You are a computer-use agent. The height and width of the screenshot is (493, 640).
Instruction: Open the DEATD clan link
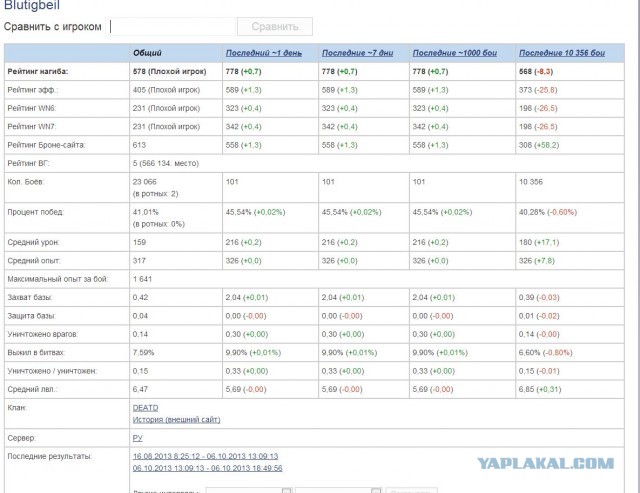pos(145,408)
